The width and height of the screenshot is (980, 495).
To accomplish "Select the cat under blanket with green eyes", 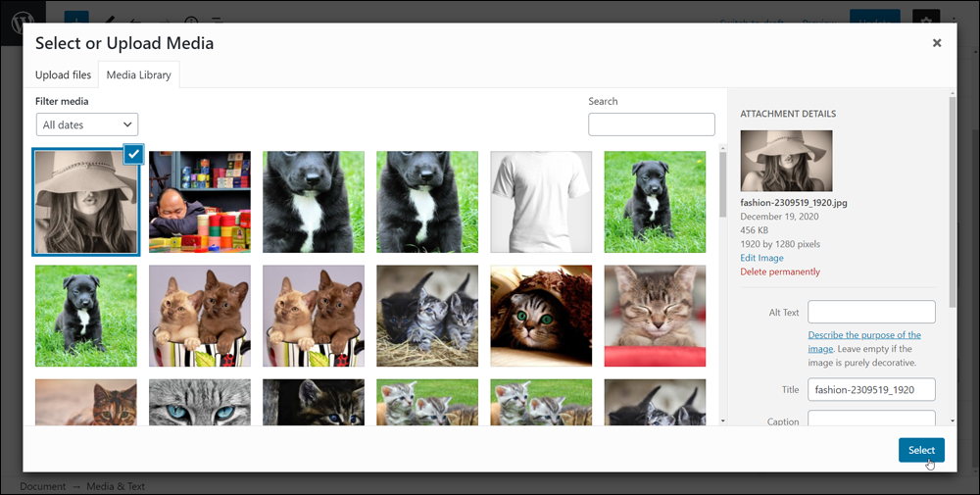I will (541, 316).
